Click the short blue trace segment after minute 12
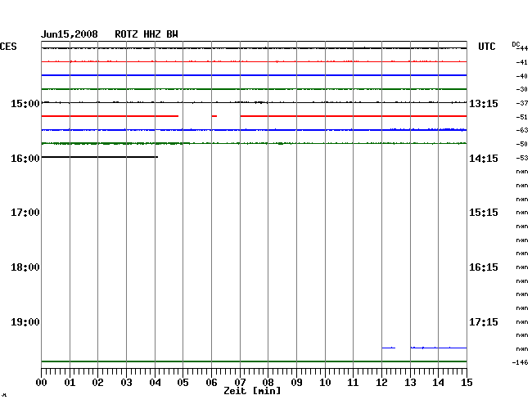The height and width of the screenshot is (404, 532). click(x=389, y=348)
